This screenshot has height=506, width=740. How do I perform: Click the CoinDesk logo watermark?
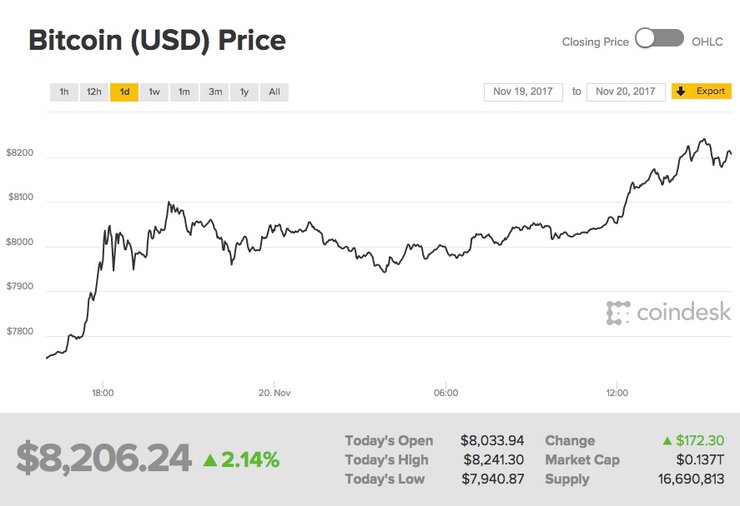pyautogui.click(x=668, y=313)
